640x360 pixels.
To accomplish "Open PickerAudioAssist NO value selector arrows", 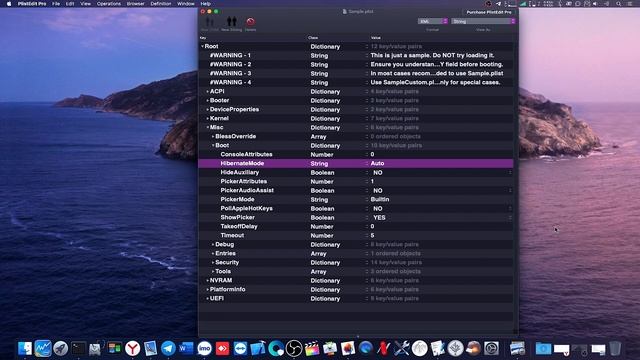I will pyautogui.click(x=510, y=191).
